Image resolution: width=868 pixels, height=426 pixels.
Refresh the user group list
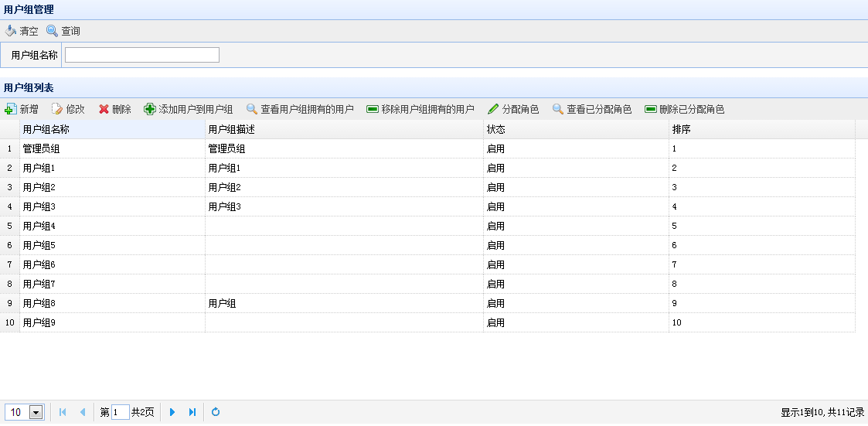(216, 412)
